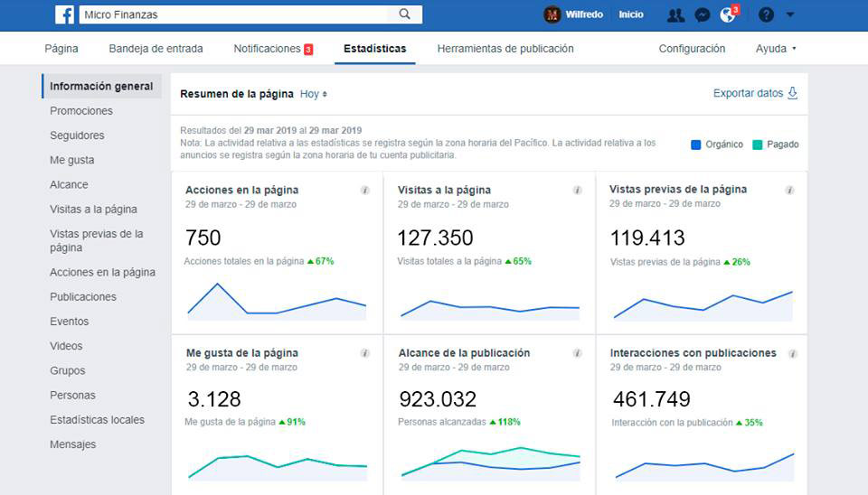This screenshot has height=495, width=868.
Task: Click the Inicio link
Action: click(x=631, y=15)
